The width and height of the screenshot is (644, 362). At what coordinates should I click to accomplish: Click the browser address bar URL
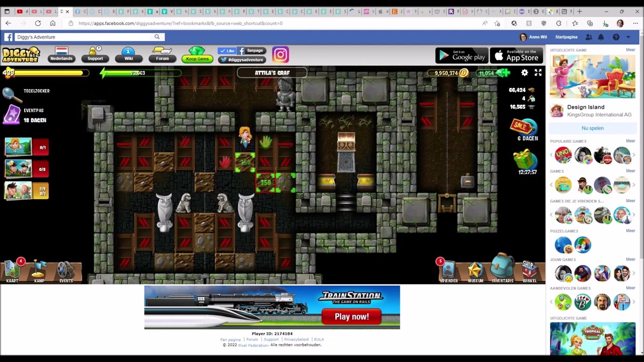(181, 23)
